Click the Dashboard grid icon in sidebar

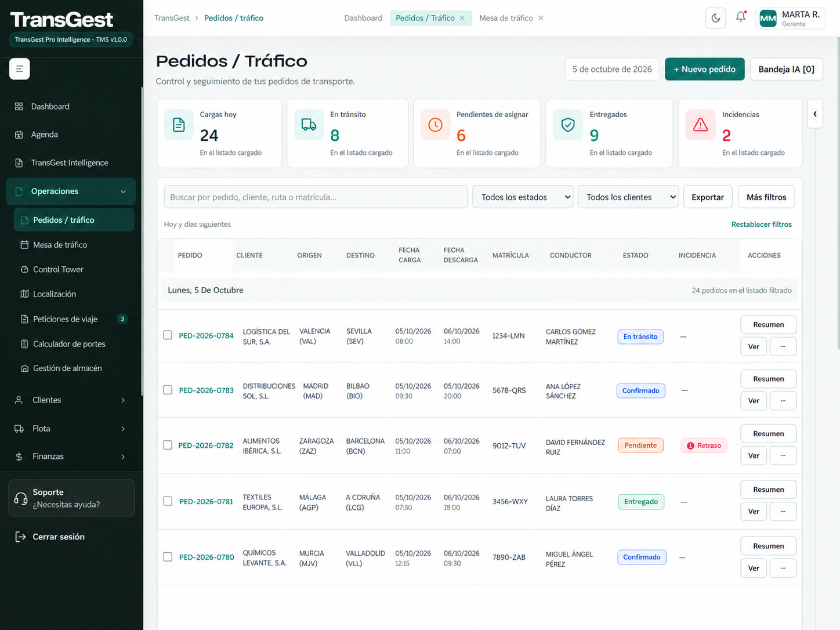(19, 107)
